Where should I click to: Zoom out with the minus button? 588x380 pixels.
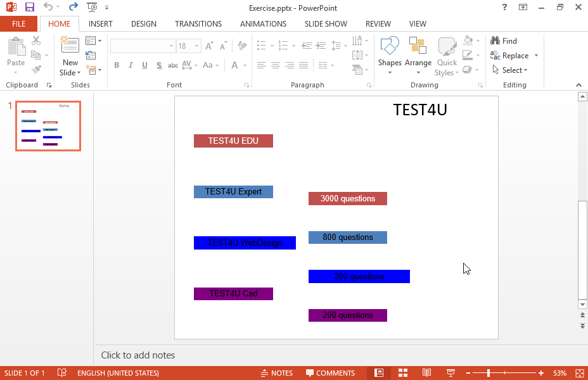click(x=468, y=373)
